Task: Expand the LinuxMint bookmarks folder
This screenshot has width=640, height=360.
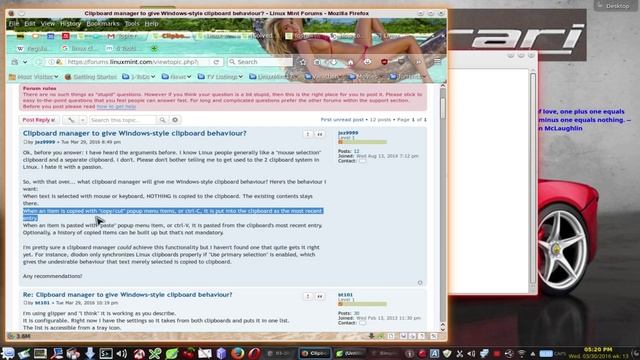Action: 273,77
